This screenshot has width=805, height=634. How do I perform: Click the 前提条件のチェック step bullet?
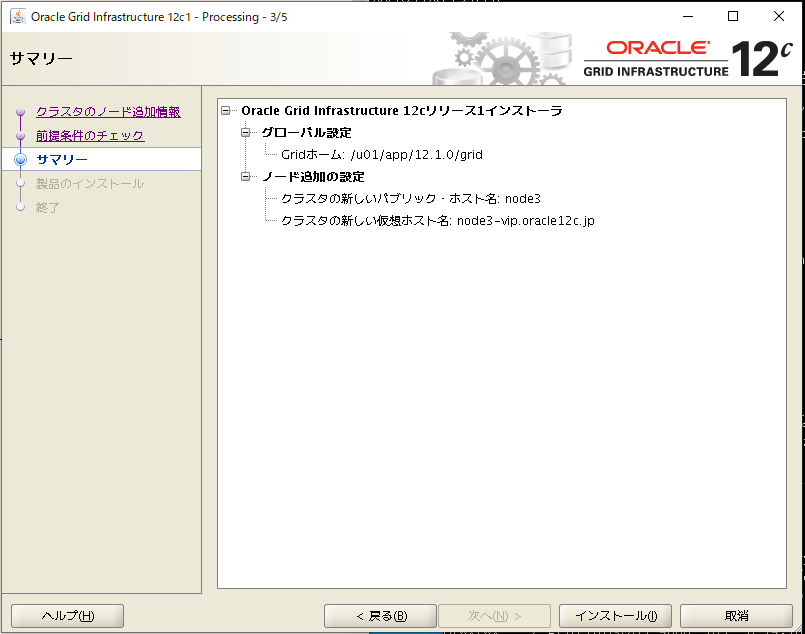(x=21, y=136)
